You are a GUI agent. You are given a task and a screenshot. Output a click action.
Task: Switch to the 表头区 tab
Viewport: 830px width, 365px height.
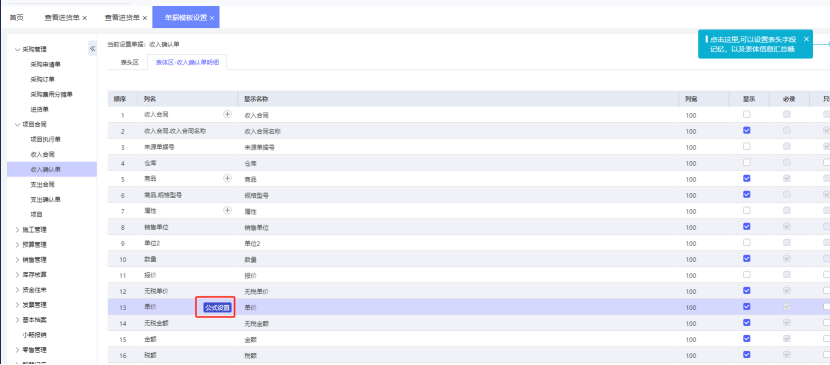(129, 62)
